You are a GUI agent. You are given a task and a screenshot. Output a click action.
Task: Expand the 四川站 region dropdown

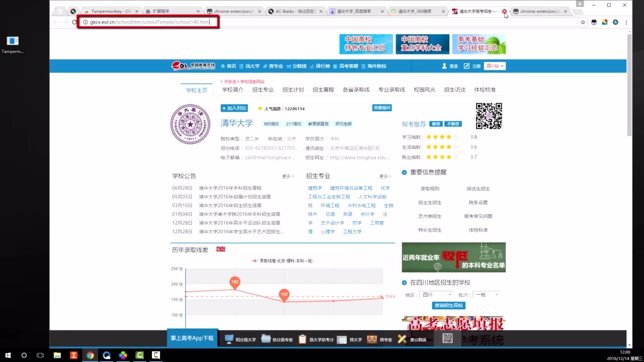[495, 66]
